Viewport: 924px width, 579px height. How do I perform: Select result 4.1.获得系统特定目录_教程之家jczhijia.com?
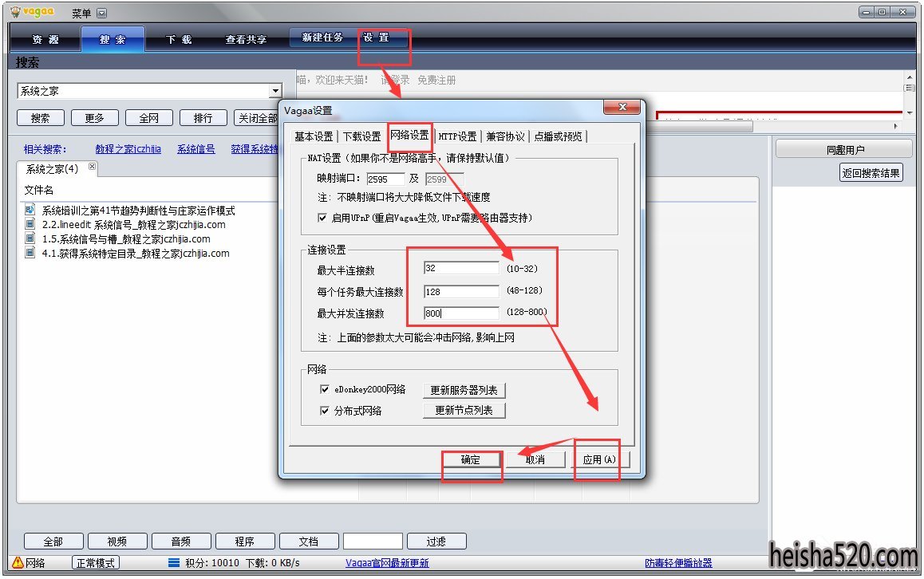pyautogui.click(x=136, y=254)
